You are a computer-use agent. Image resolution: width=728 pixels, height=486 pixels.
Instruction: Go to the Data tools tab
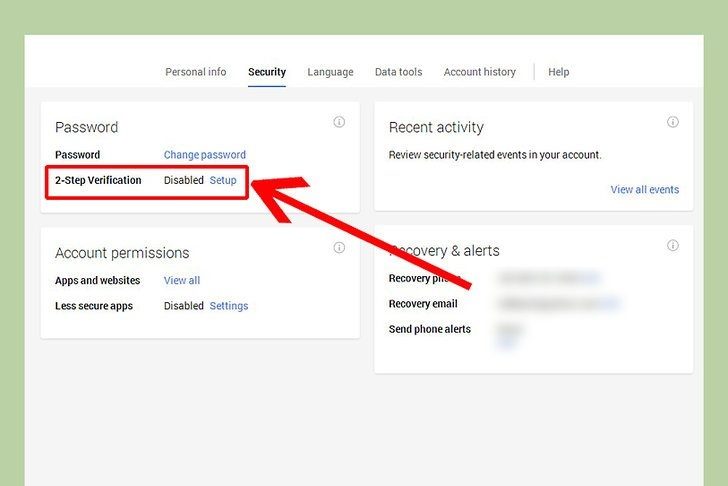[x=398, y=72]
